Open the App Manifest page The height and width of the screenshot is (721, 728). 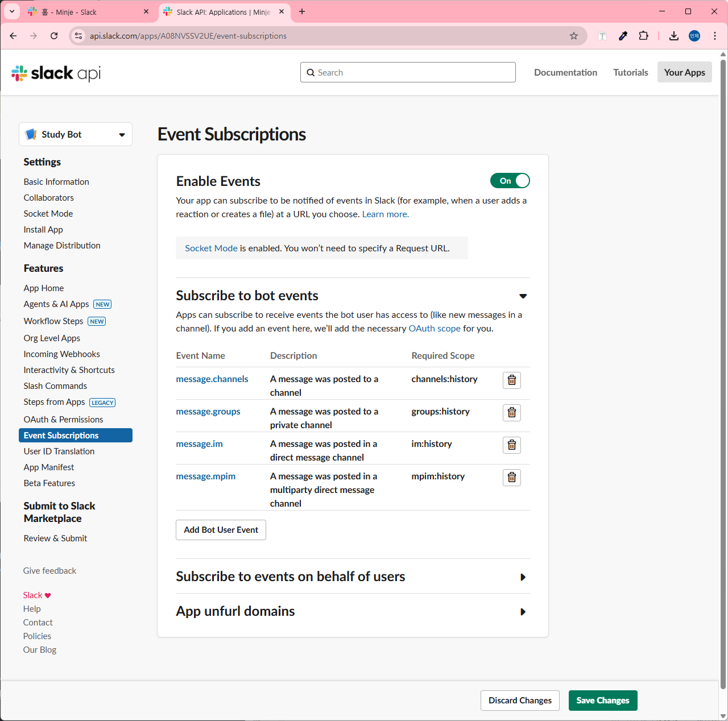coord(49,467)
